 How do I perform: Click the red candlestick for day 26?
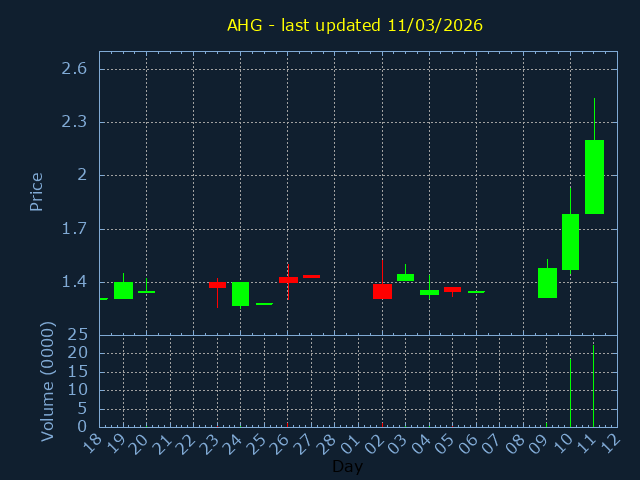point(288,280)
